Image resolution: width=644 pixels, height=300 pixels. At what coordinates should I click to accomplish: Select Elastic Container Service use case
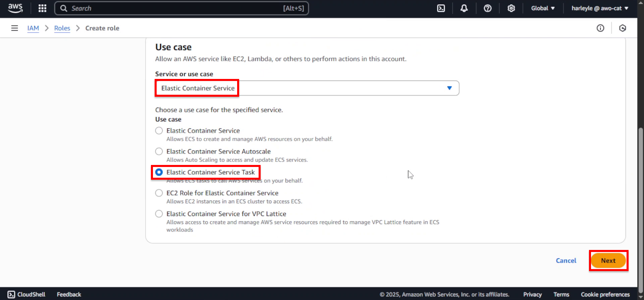tap(159, 131)
